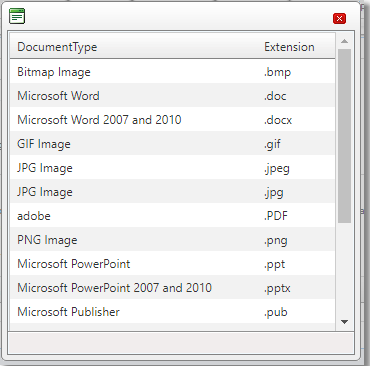Image resolution: width=378 pixels, height=380 pixels.
Task: Click the .ppt extension cell
Action: click(x=275, y=264)
